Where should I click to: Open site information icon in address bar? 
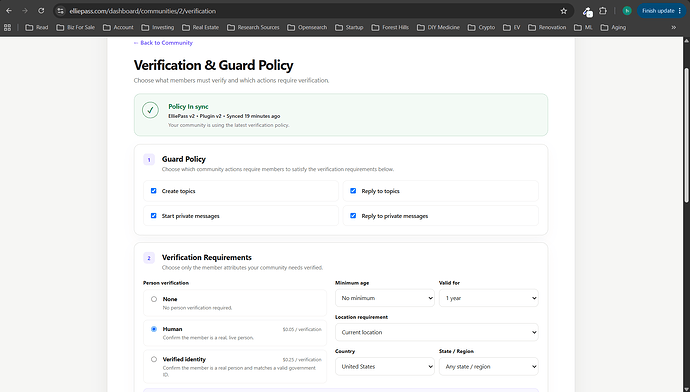61,11
